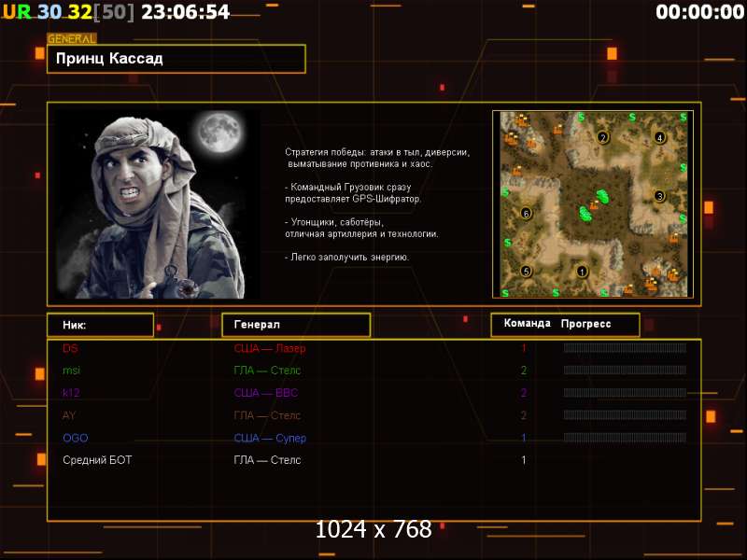
Task: Click the loading progress bar for OGO
Action: [625, 438]
